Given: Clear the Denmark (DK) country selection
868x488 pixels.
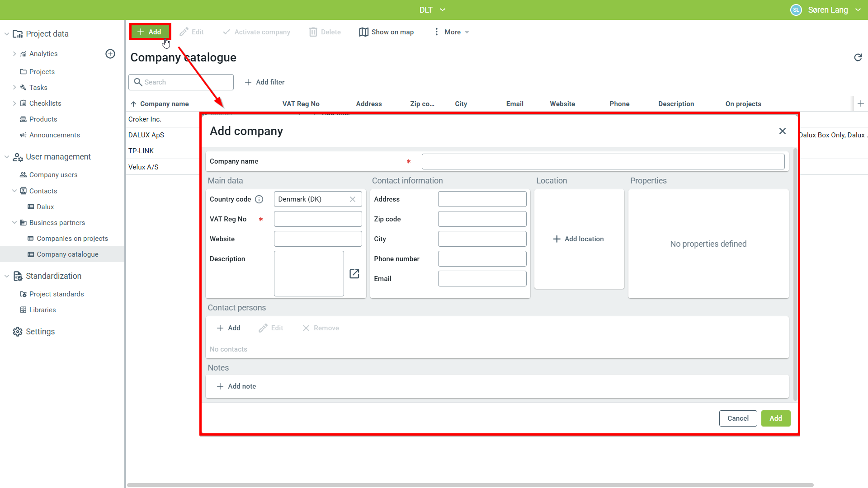Looking at the screenshot, I should pyautogui.click(x=353, y=199).
